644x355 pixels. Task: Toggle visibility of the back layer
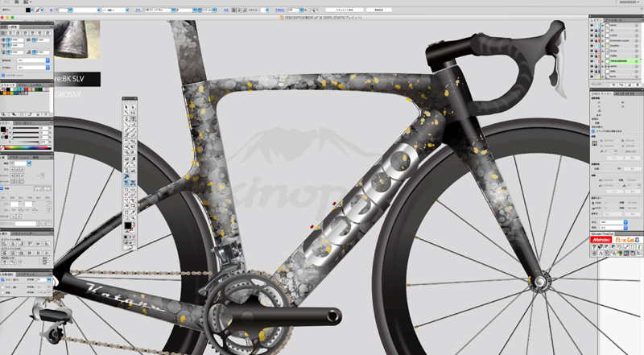tap(592, 76)
